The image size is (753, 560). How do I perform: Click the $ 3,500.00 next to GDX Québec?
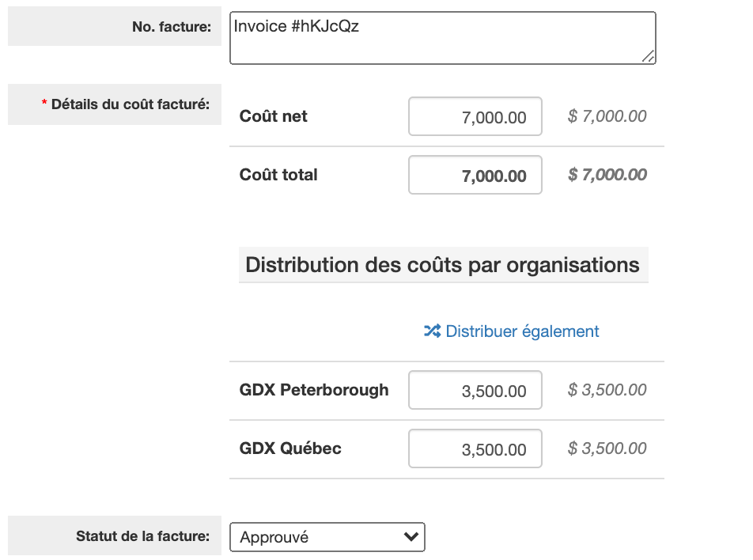point(607,448)
